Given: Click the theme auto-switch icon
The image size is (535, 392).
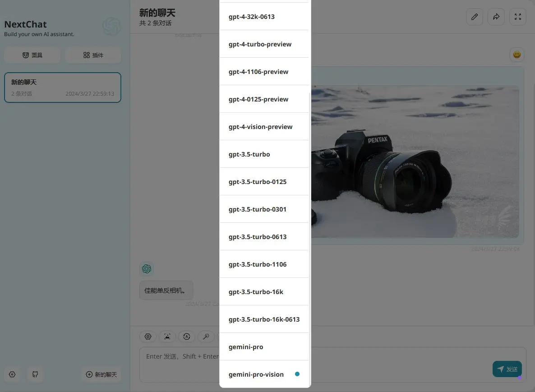Looking at the screenshot, I should coord(187,337).
